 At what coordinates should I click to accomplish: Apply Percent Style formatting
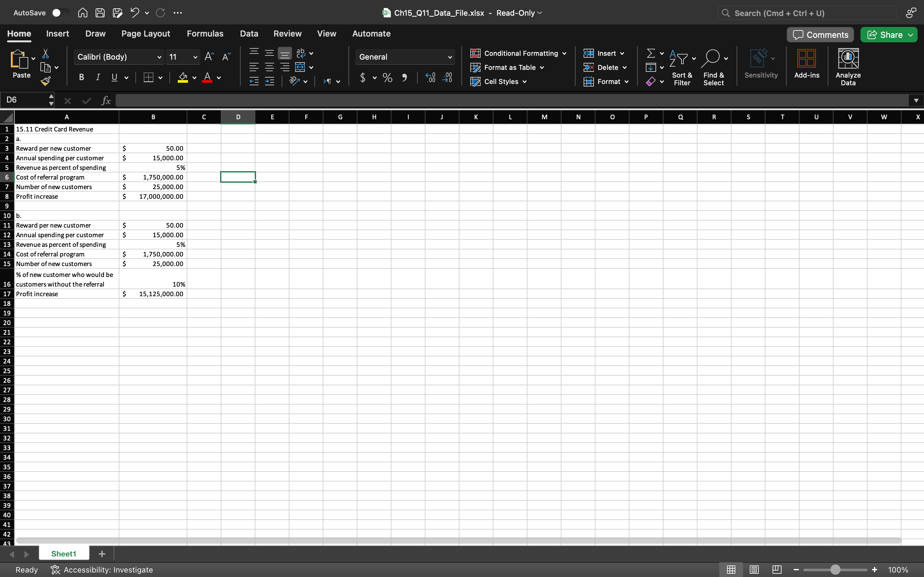387,78
